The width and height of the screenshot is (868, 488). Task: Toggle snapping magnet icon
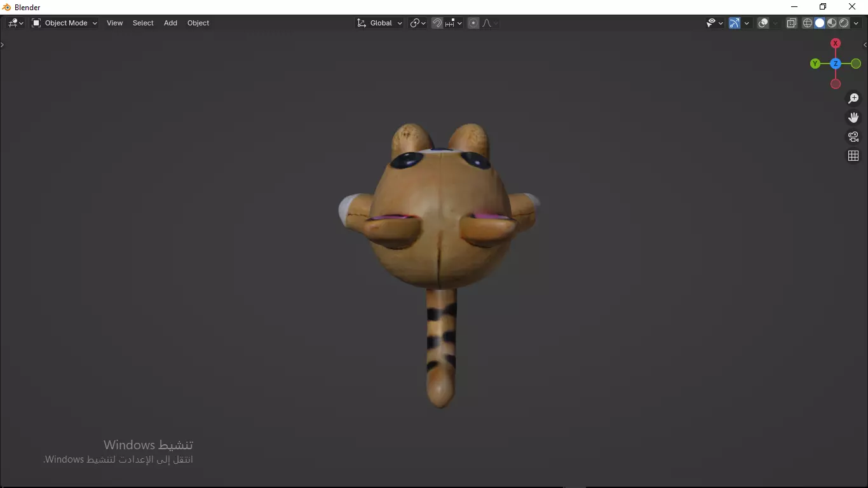(x=437, y=23)
